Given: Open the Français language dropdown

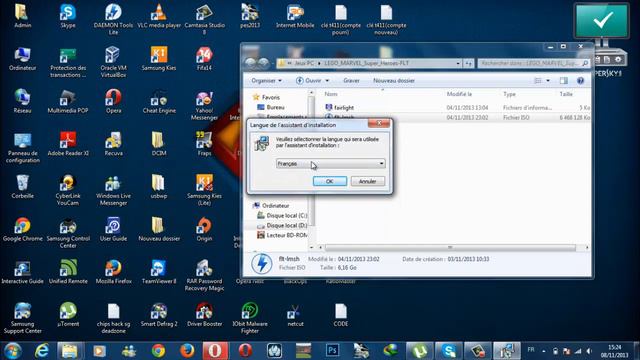Looking at the screenshot, I should click(330, 164).
